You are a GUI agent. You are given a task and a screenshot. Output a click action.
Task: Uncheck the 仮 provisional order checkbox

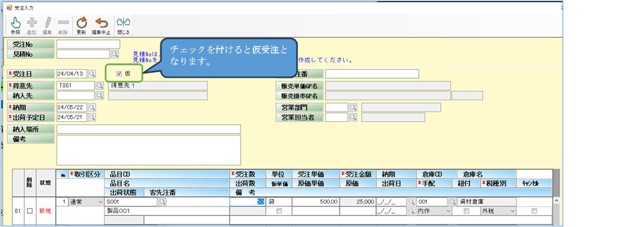tap(119, 74)
